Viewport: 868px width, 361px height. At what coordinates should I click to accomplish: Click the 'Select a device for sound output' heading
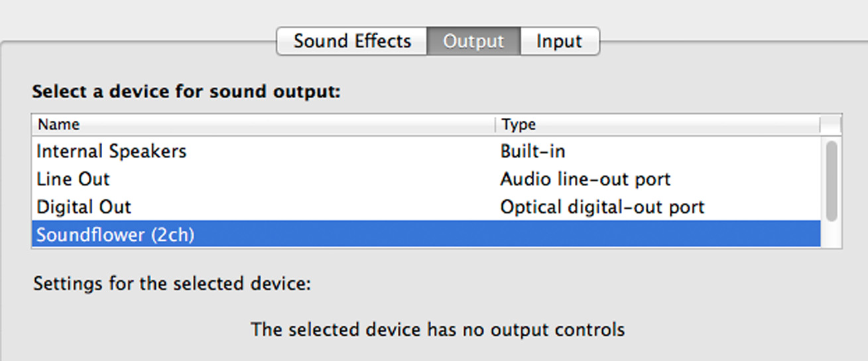(x=186, y=92)
